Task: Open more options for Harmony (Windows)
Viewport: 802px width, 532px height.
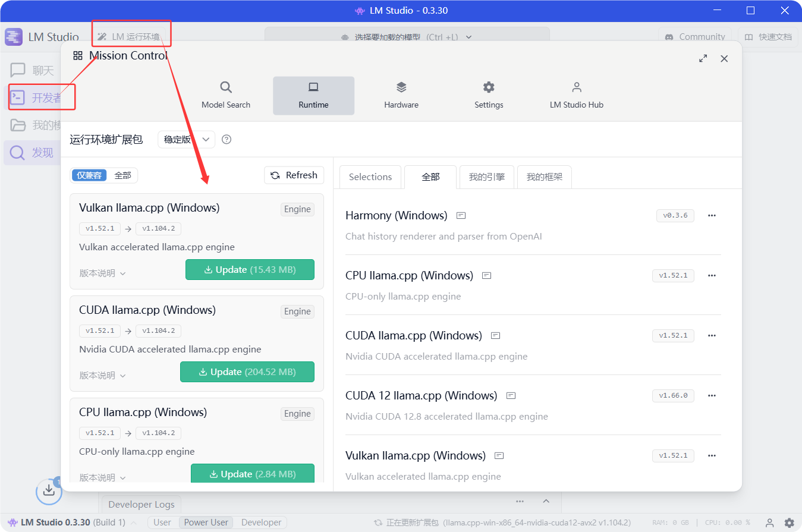Action: [x=712, y=216]
